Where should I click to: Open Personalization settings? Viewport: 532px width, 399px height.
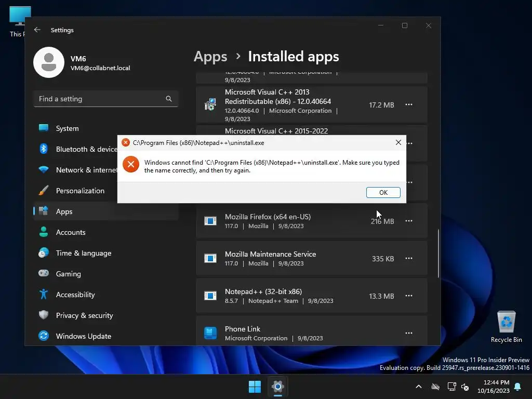75,191
